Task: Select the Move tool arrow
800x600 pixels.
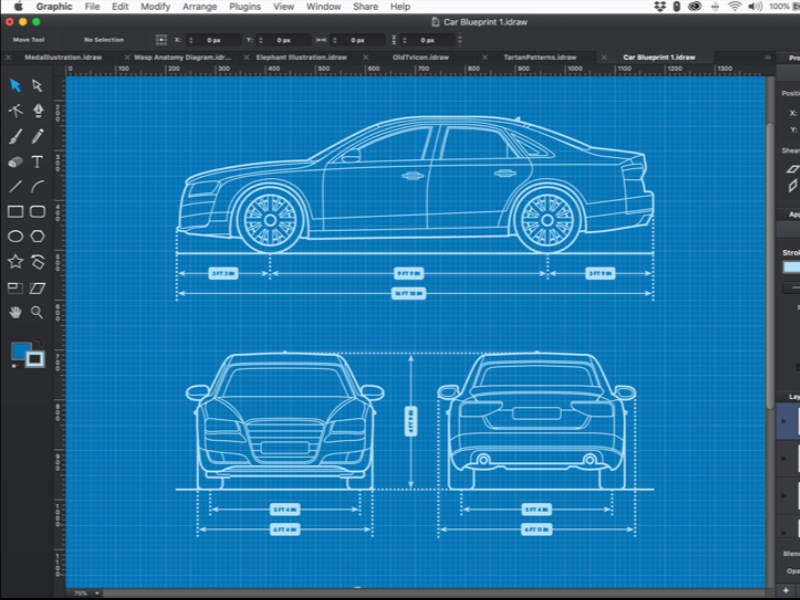Action: click(x=15, y=85)
